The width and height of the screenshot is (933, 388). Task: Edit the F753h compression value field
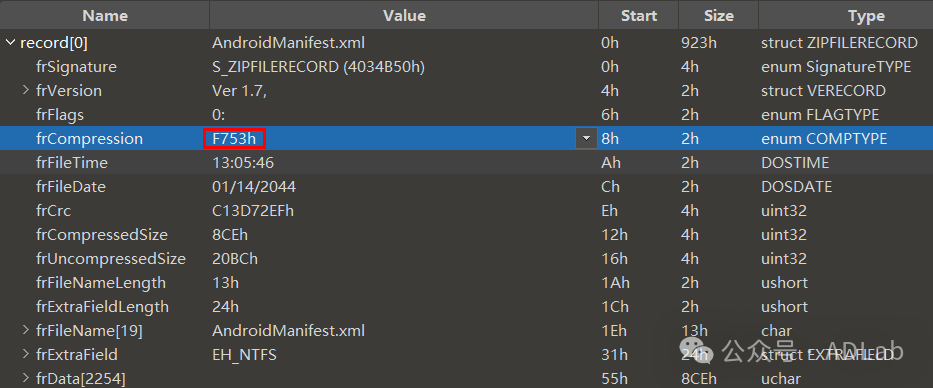[x=234, y=139]
